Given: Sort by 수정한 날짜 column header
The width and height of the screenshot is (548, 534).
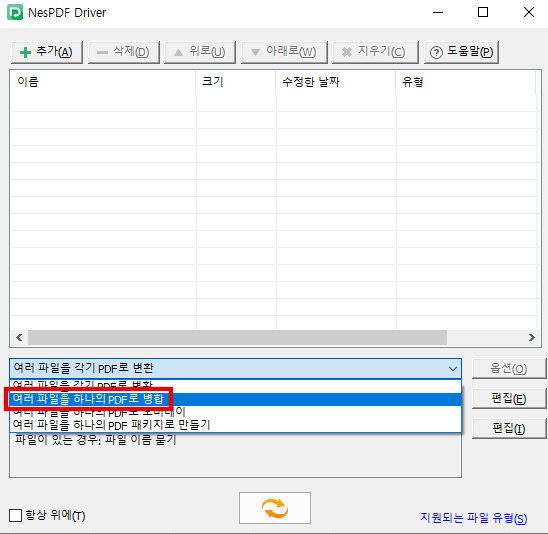Looking at the screenshot, I should click(x=336, y=82).
